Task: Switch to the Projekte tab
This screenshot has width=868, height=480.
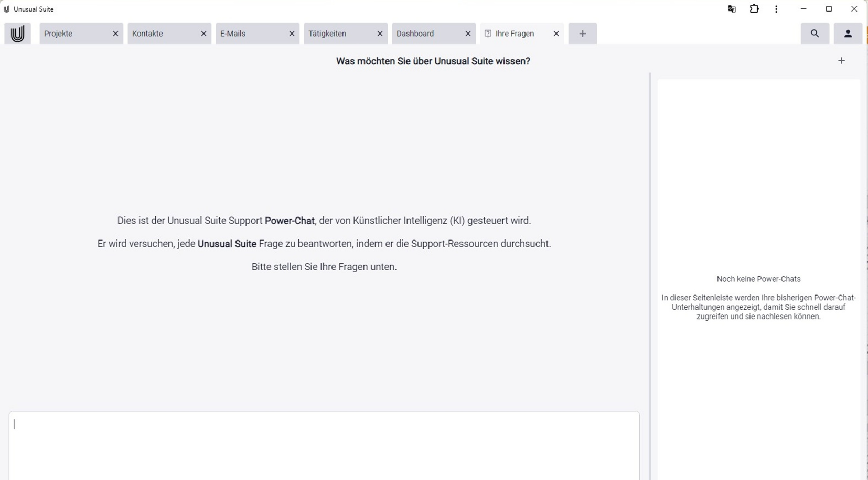Action: 73,34
